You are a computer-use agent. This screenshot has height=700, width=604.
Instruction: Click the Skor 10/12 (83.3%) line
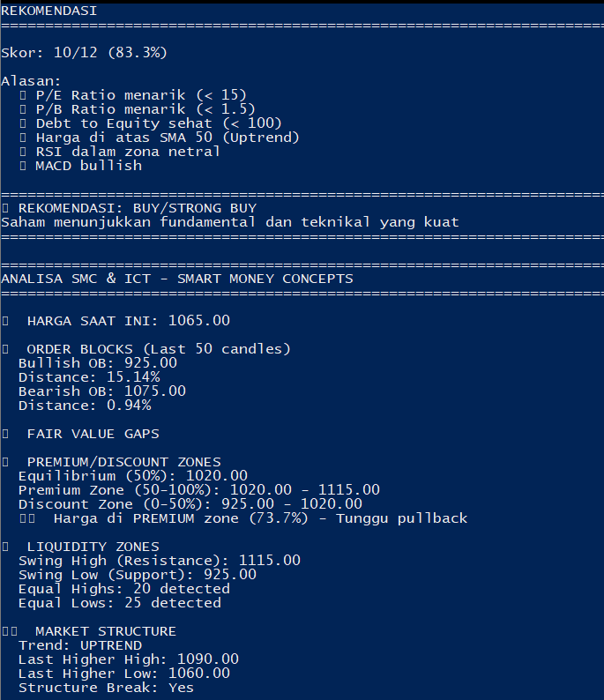pyautogui.click(x=84, y=53)
